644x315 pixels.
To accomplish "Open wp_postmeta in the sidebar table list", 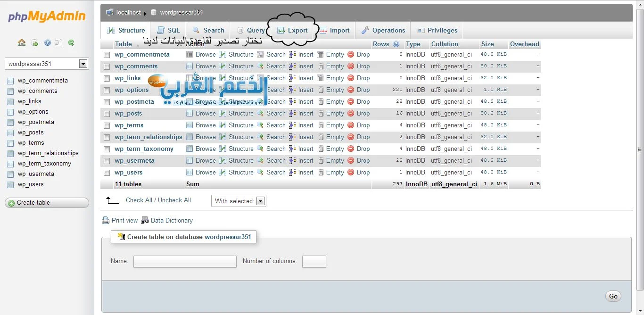I will (36, 122).
